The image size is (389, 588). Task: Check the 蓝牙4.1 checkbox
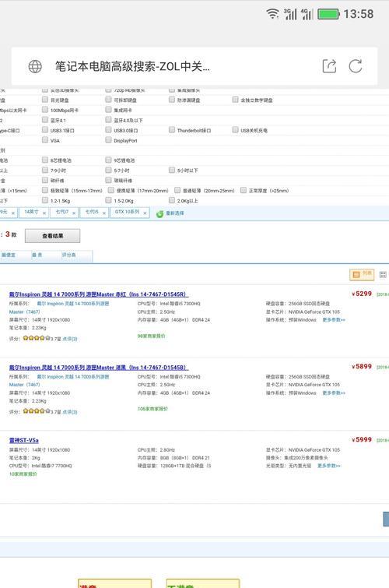click(x=45, y=120)
